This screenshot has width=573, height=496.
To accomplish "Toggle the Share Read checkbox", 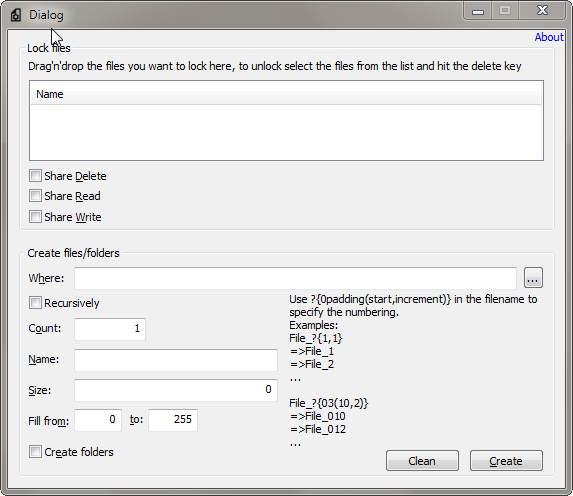I will click(x=35, y=196).
